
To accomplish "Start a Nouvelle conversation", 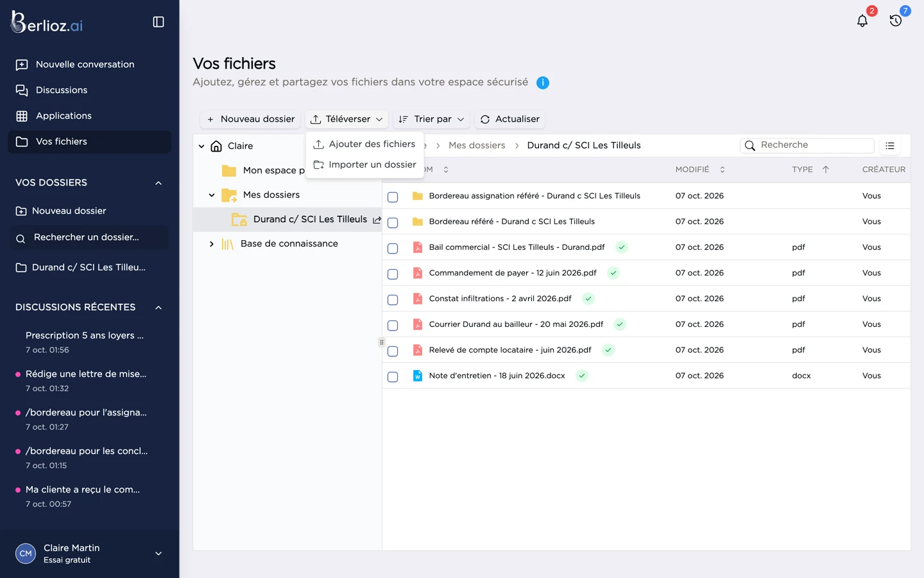I will [89, 65].
